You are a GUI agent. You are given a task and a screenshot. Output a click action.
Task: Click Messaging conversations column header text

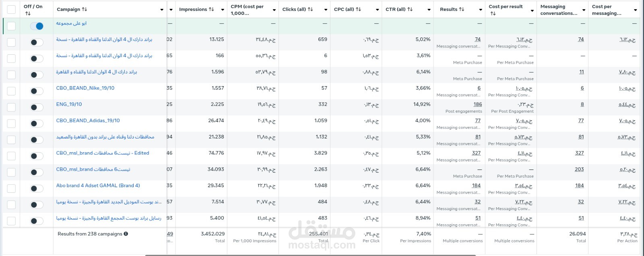pyautogui.click(x=559, y=10)
